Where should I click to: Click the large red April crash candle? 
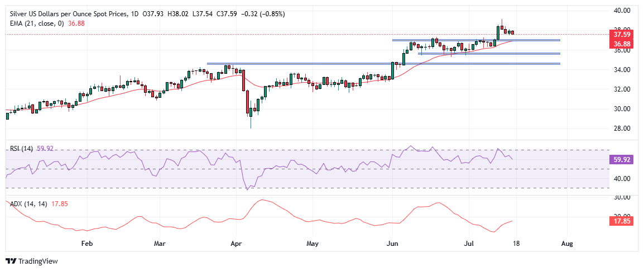243,80
